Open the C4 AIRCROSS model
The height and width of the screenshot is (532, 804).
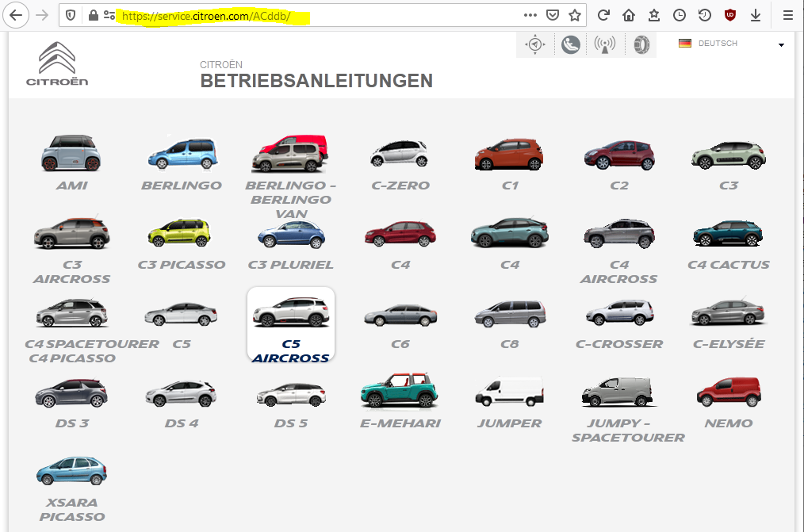619,251
